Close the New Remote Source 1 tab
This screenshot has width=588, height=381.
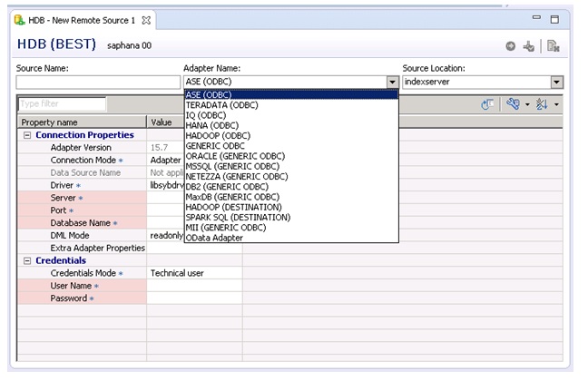click(146, 20)
